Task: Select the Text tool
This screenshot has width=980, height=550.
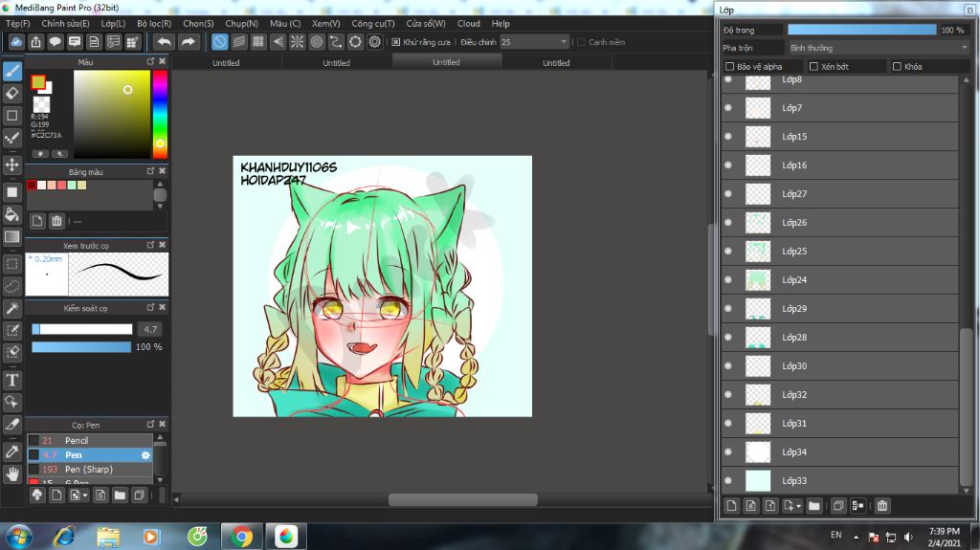Action: tap(11, 380)
